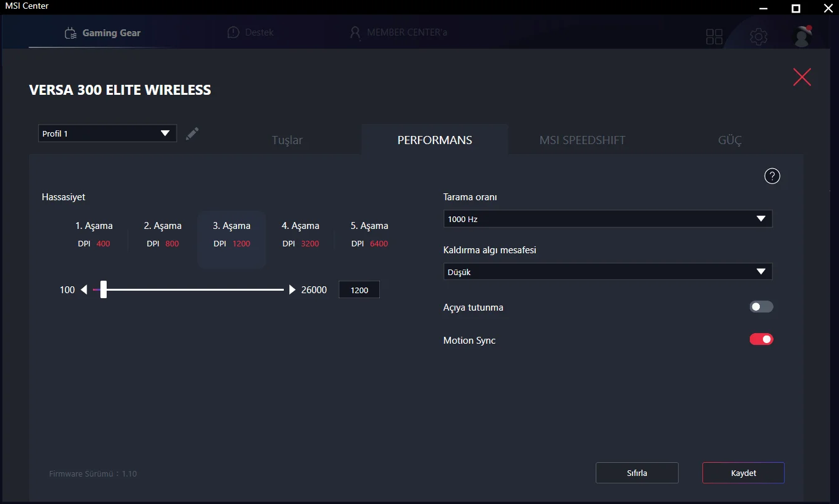Select 5. Aşama DPI 6400 stage
The image size is (839, 504).
[369, 234]
